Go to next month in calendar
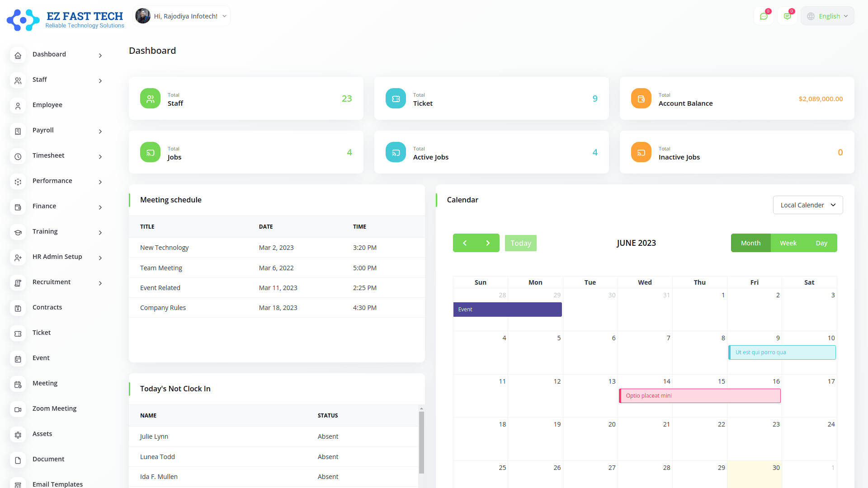868x488 pixels. (x=488, y=243)
